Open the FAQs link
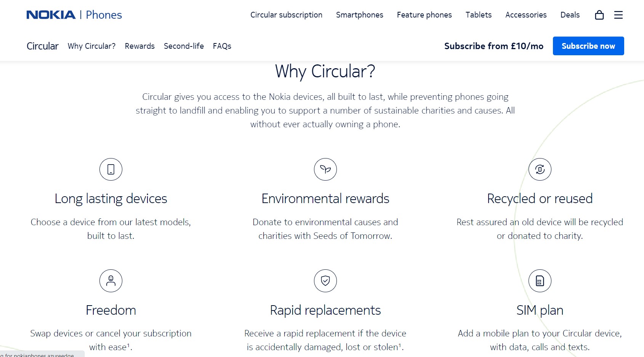Image resolution: width=644 pixels, height=357 pixels. 222,46
